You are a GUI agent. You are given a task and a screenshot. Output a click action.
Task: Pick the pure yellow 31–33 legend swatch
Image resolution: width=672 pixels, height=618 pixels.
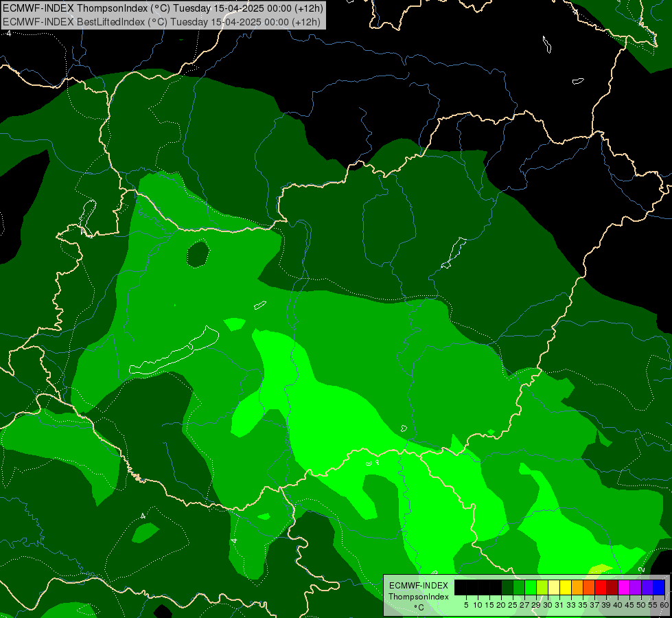(566, 587)
